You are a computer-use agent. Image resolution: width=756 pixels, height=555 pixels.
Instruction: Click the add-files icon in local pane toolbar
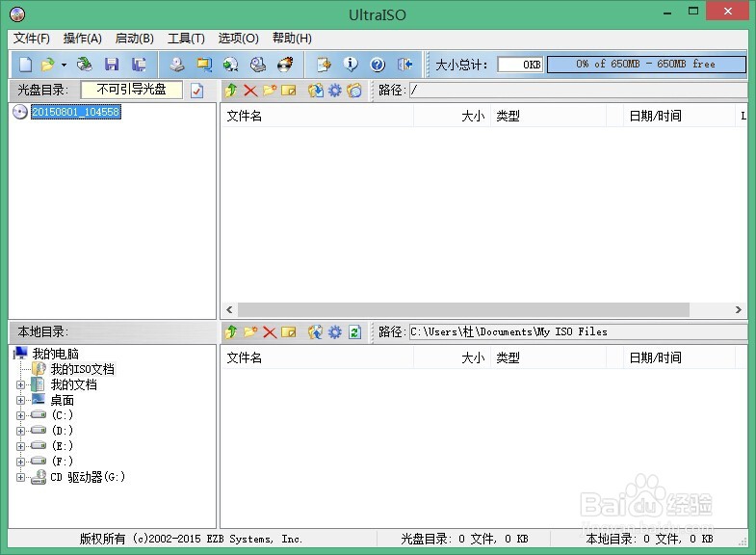[316, 331]
